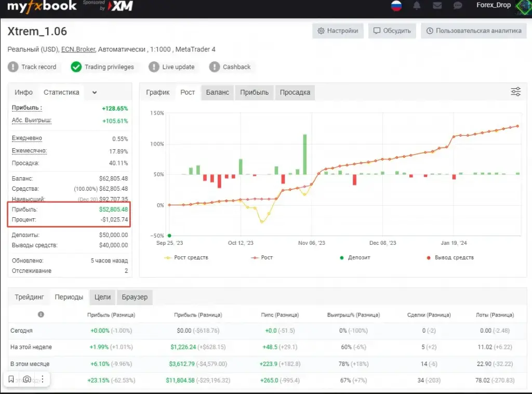The image size is (532, 394).
Task: Click the info icon in periods table
Action: point(41,314)
